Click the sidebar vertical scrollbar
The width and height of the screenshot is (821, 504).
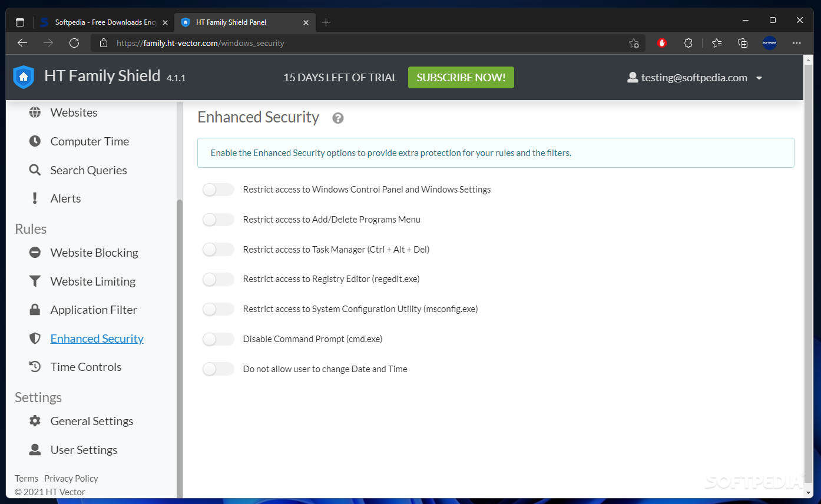click(180, 347)
